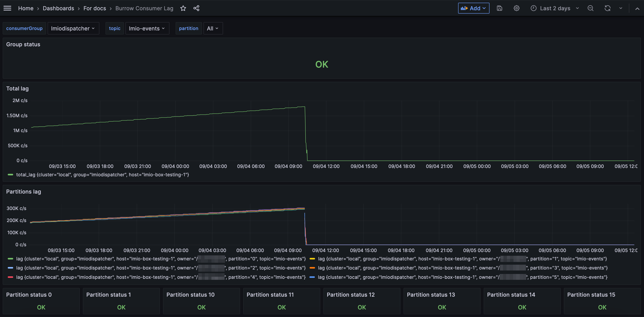This screenshot has height=317, width=644.
Task: Click OK value in Partition status 12
Action: coord(361,307)
